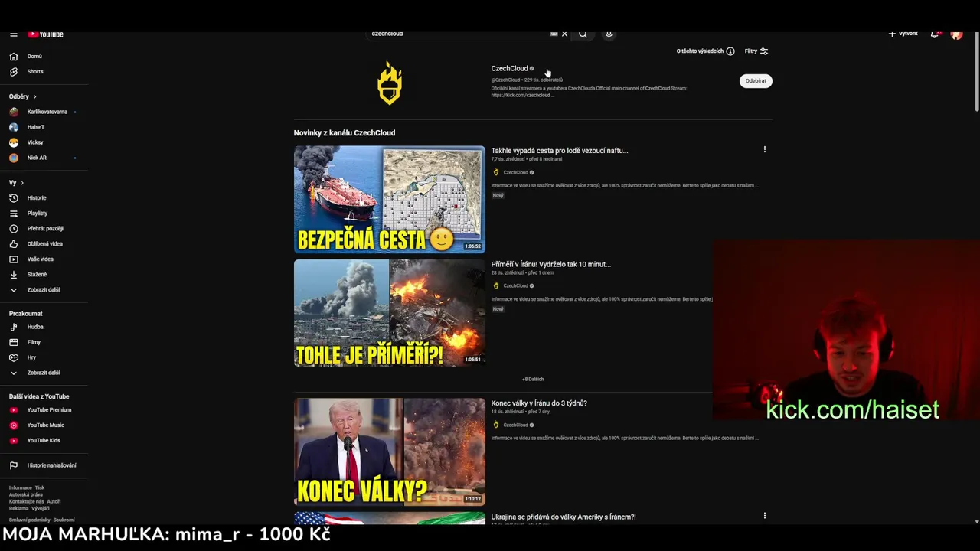Open video title Takhle vypadá cesta pro lodě
This screenshot has height=551, width=980.
pyautogui.click(x=559, y=151)
